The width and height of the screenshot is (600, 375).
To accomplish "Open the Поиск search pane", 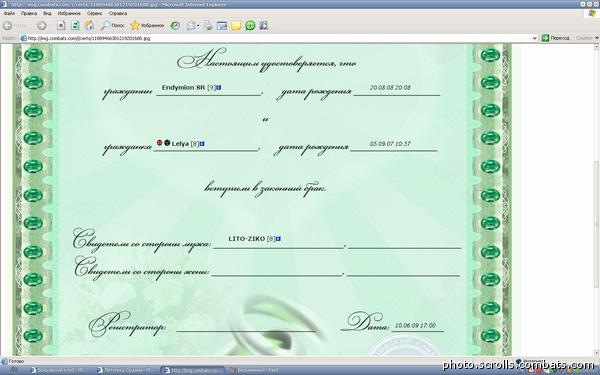I will [x=112, y=26].
